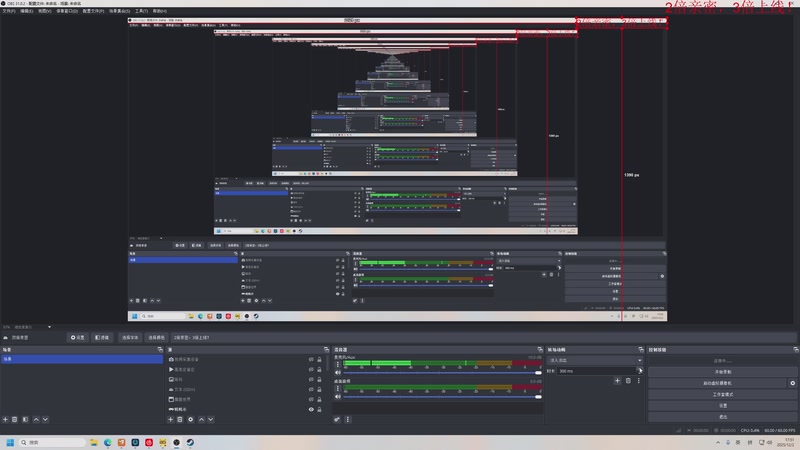Open Desktop Audio channel three-dot menu

(x=337, y=389)
